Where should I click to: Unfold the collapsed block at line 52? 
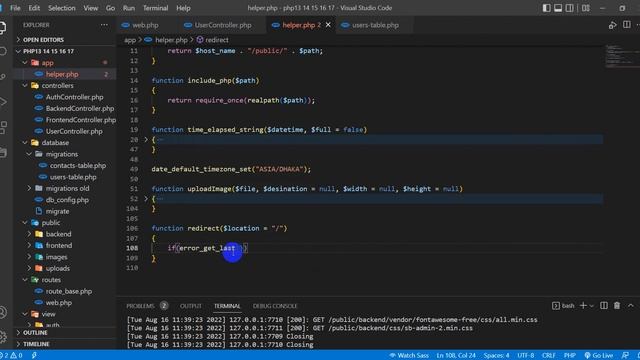point(146,199)
